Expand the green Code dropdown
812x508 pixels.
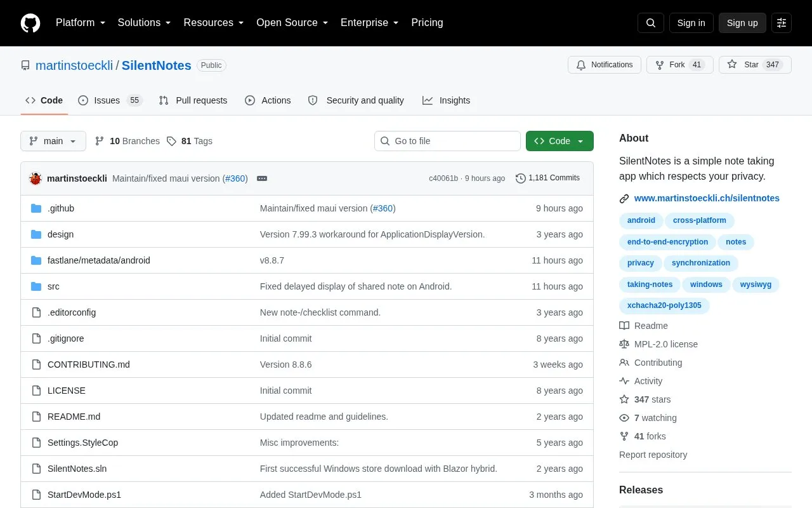point(560,141)
